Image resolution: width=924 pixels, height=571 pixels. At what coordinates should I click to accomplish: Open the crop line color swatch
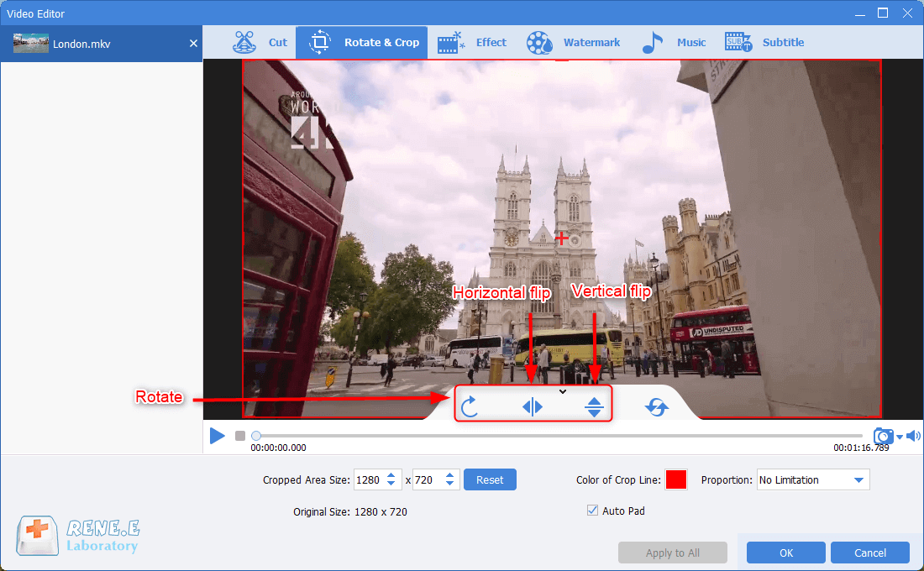pyautogui.click(x=676, y=479)
